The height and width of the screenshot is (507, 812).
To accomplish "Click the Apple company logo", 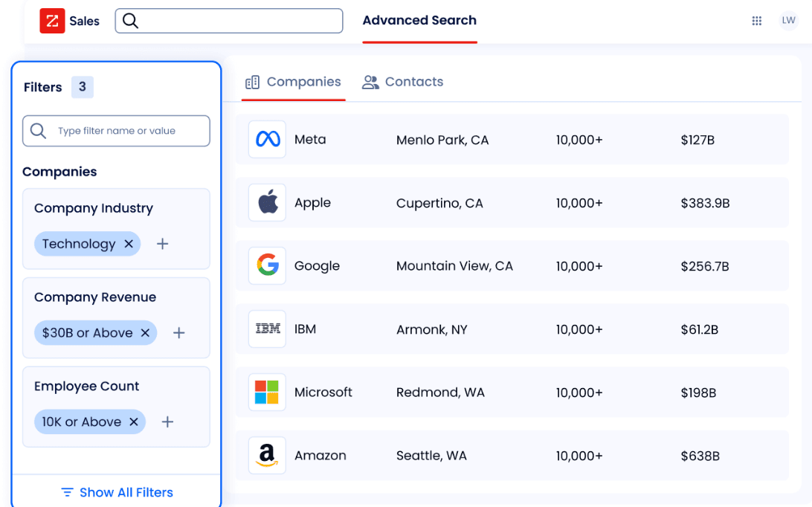I will 267,202.
